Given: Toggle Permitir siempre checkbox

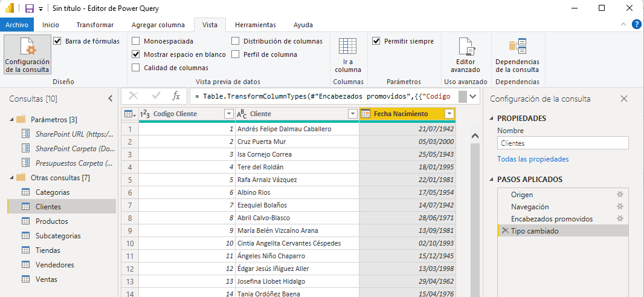Looking at the screenshot, I should tap(376, 41).
